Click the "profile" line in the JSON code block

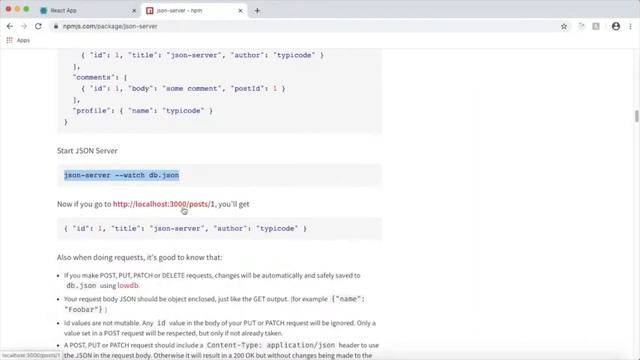click(142, 111)
